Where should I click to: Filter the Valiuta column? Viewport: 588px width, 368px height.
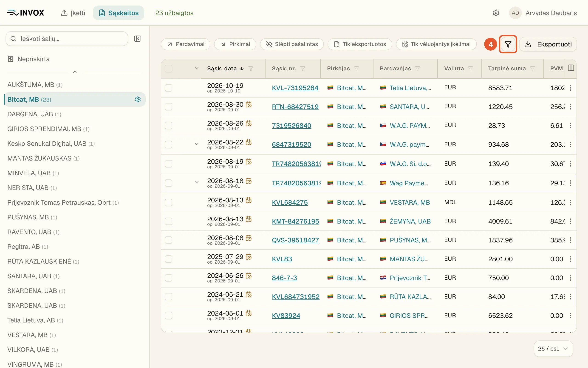click(x=470, y=69)
